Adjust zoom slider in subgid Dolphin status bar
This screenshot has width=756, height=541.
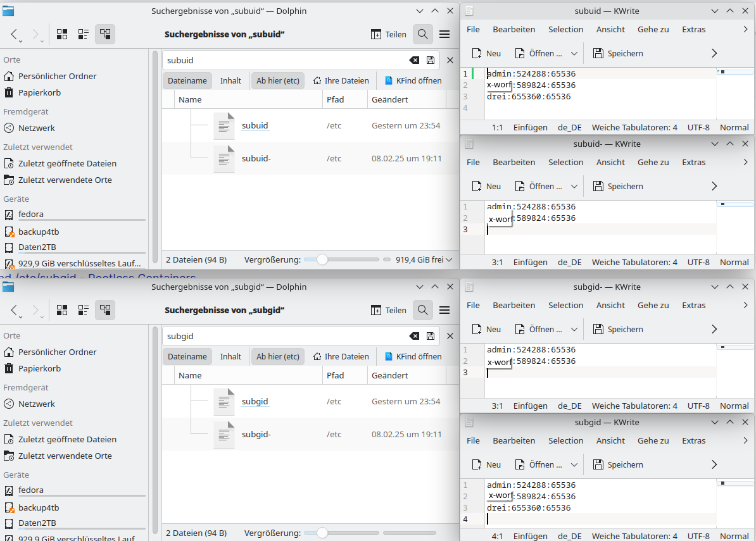point(343,533)
